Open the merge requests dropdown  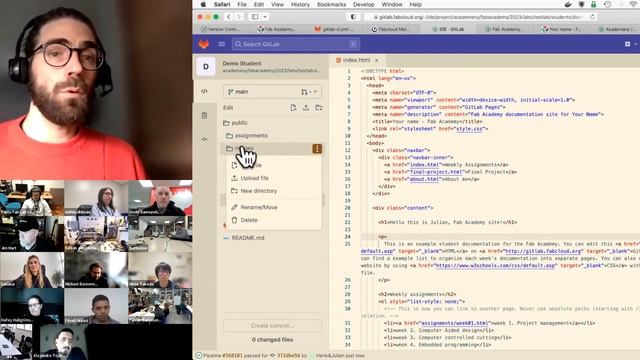(309, 92)
